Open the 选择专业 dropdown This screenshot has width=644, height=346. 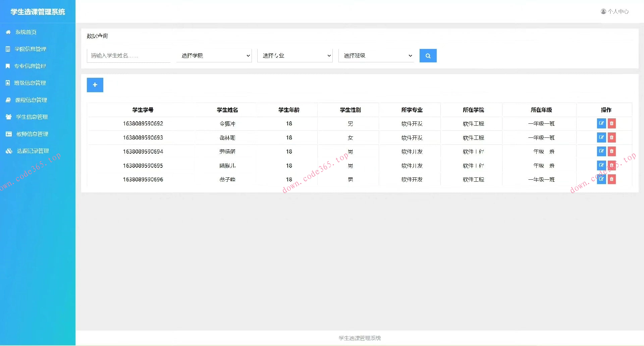tap(295, 55)
